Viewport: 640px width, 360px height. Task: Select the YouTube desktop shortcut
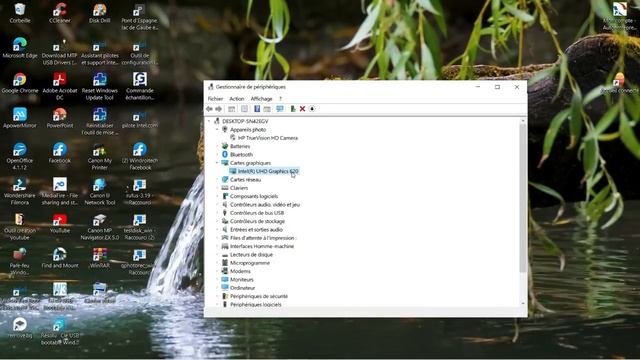pos(60,223)
